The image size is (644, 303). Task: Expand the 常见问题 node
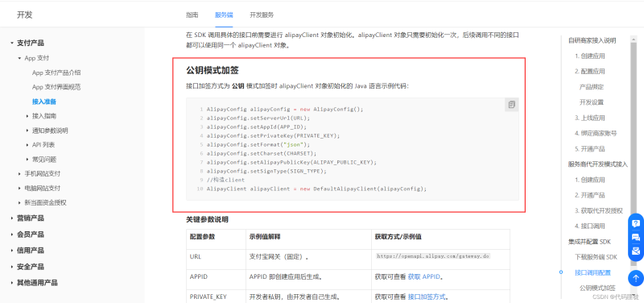tap(27, 160)
